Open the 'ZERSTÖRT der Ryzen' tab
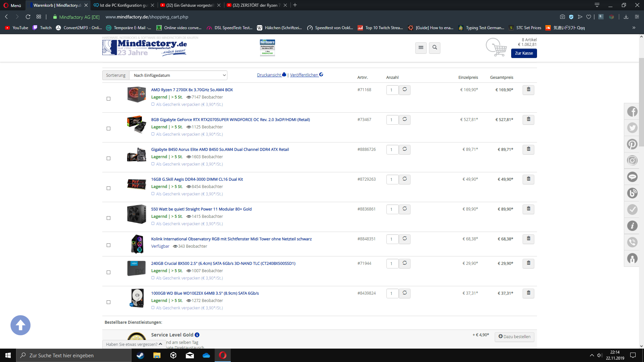The height and width of the screenshot is (362, 644). pyautogui.click(x=256, y=5)
